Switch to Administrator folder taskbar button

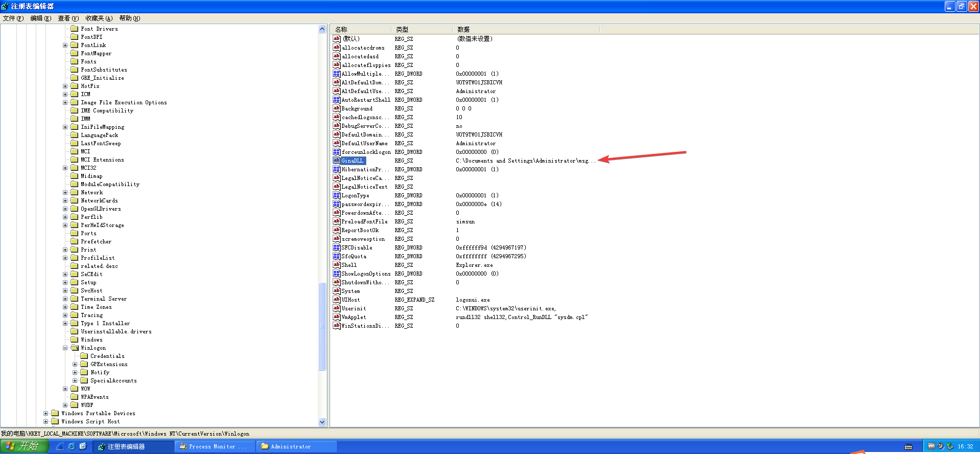pos(297,446)
